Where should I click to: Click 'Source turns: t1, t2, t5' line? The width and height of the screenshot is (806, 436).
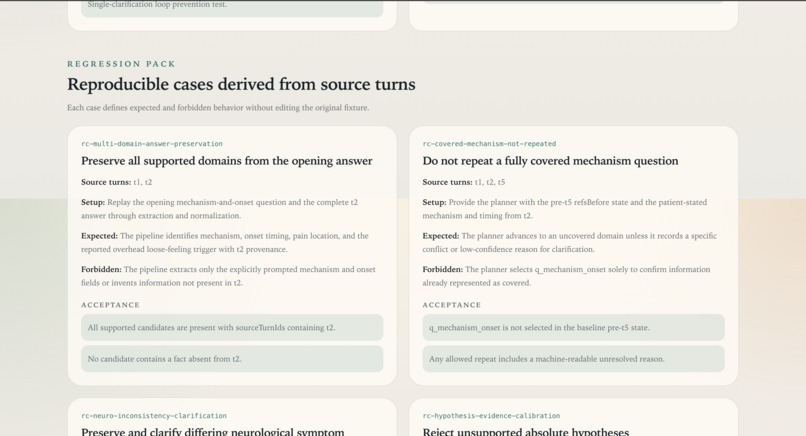coord(464,182)
